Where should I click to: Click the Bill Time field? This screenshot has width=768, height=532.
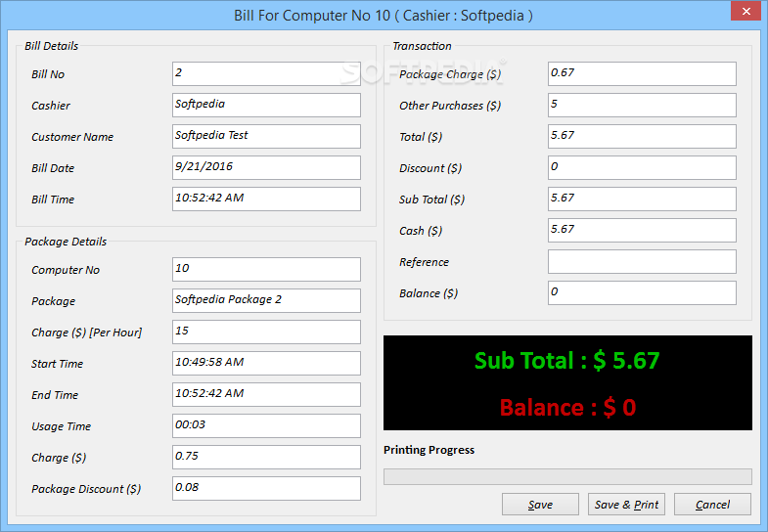[266, 199]
